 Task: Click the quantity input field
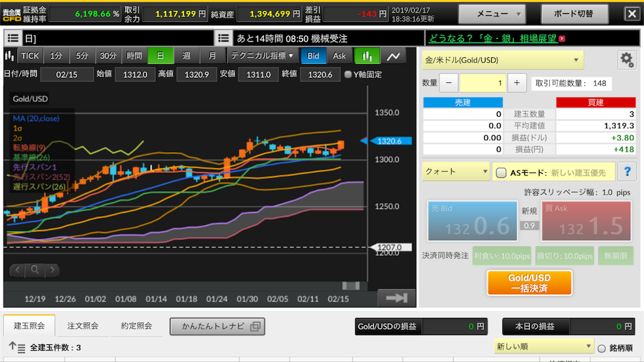click(x=483, y=84)
